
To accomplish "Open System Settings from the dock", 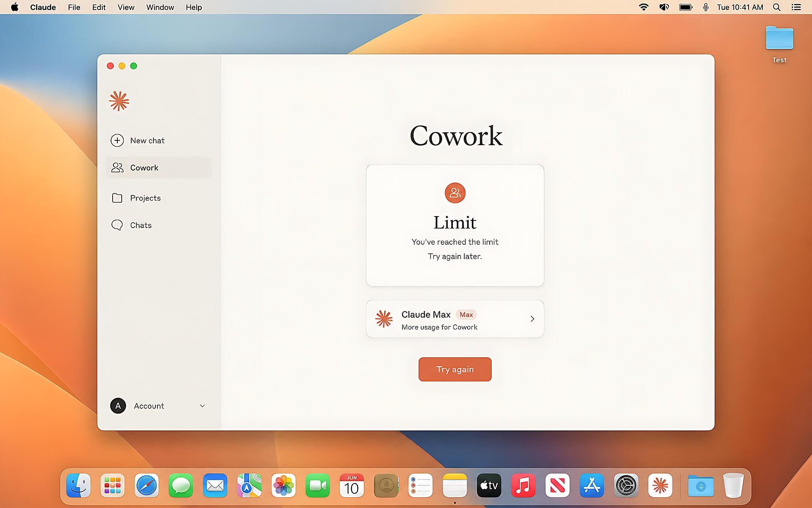I will (x=626, y=485).
